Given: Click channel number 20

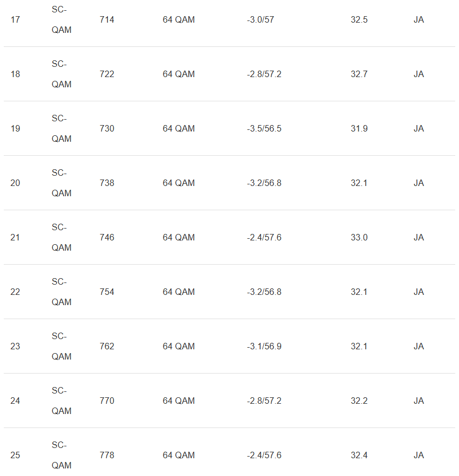Looking at the screenshot, I should [15, 183].
